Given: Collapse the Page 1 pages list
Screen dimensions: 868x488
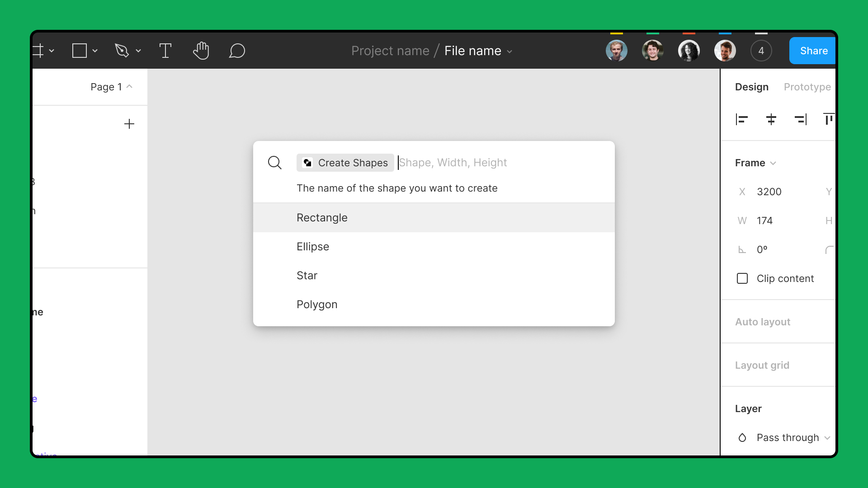Looking at the screenshot, I should click(x=111, y=87).
